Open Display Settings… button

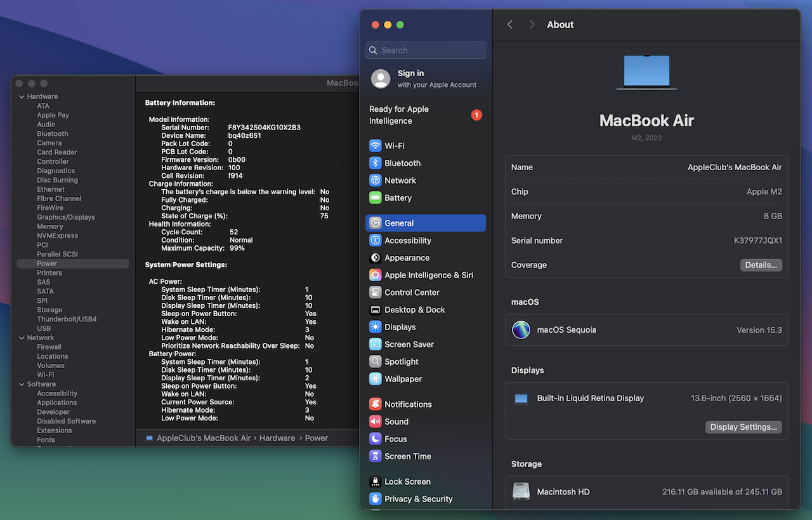(743, 427)
